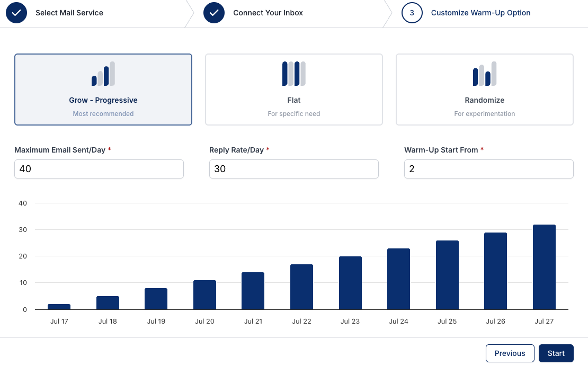Click the Jul 22 chart bar
This screenshot has height=366, width=588.
point(301,287)
